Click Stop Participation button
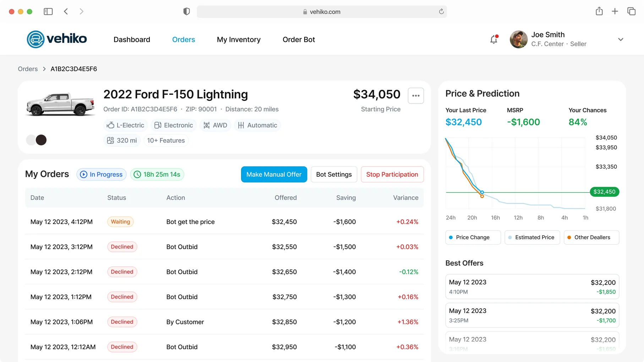Screen dimensions: 644x362 pyautogui.click(x=392, y=175)
